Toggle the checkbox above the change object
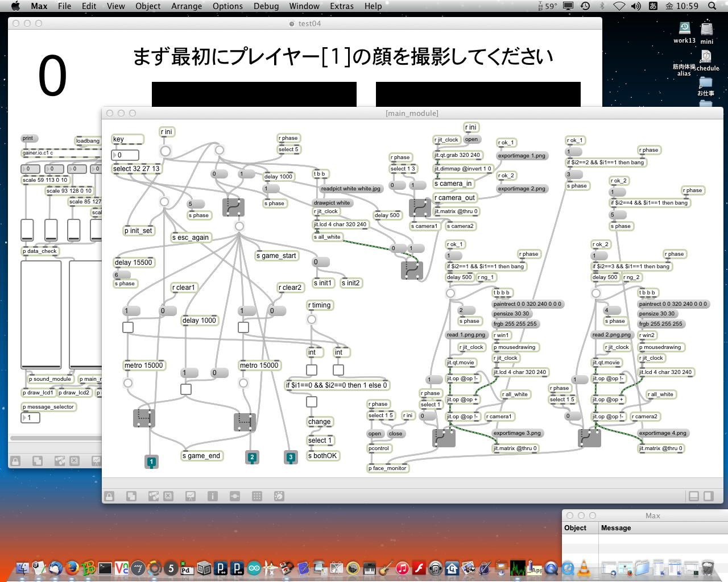The height and width of the screenshot is (582, 728). coord(312,402)
